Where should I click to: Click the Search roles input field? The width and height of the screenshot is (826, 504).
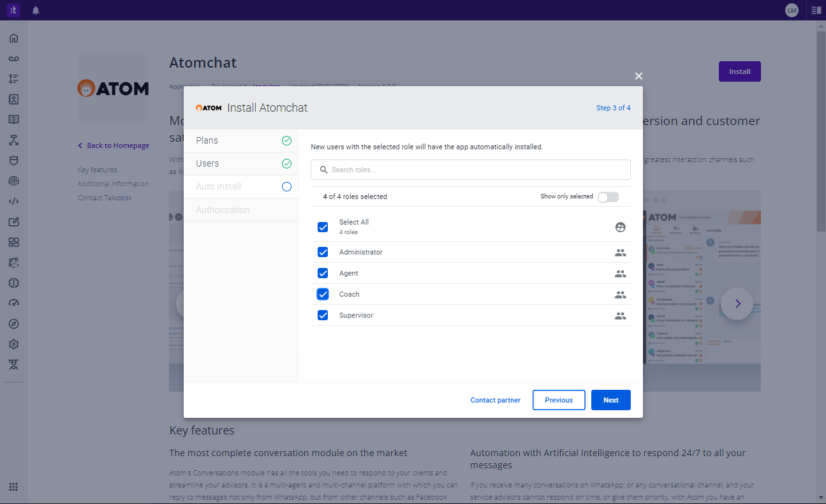470,170
